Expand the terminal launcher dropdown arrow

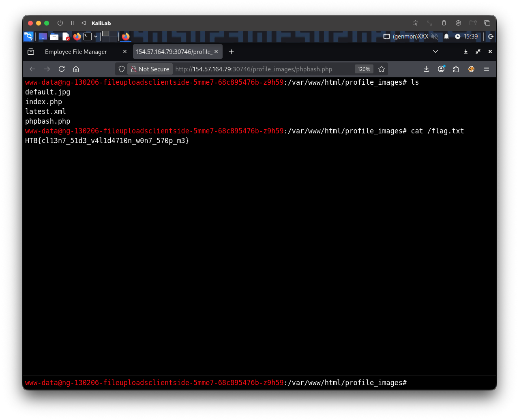[x=96, y=36]
